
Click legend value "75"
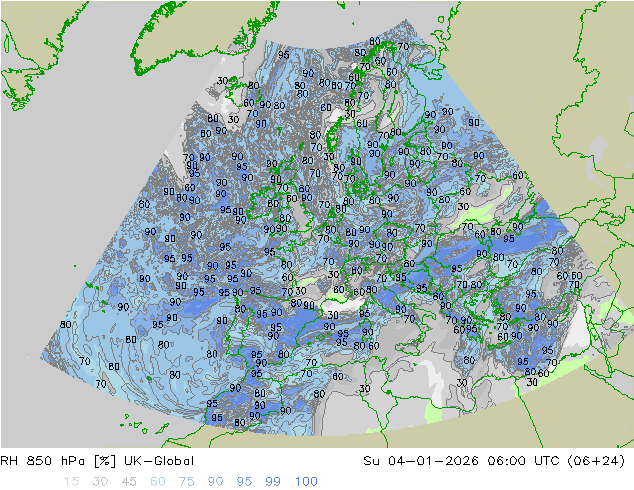[187, 482]
